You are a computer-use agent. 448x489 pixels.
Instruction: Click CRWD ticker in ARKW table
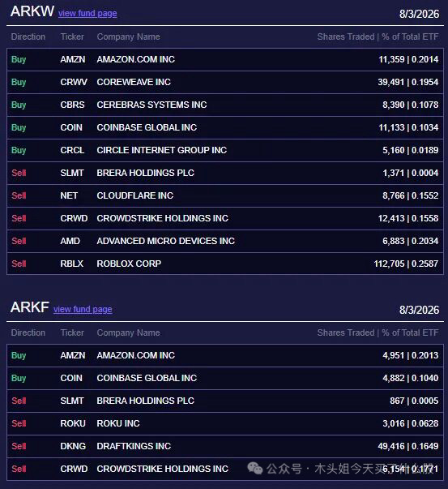coord(75,218)
